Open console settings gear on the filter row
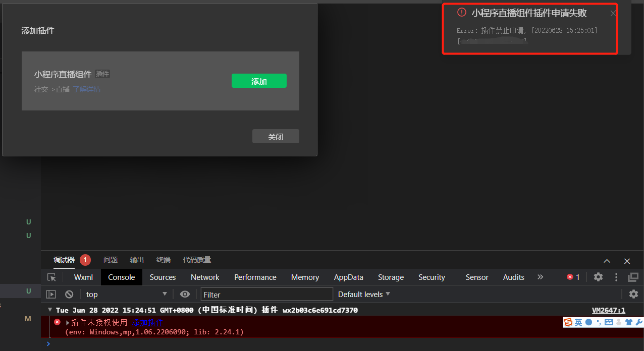 tap(633, 294)
